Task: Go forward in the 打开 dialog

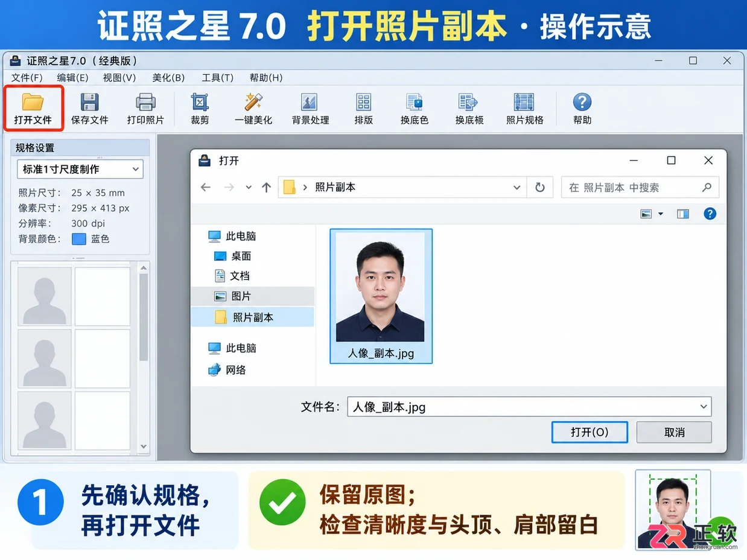Action: click(229, 187)
